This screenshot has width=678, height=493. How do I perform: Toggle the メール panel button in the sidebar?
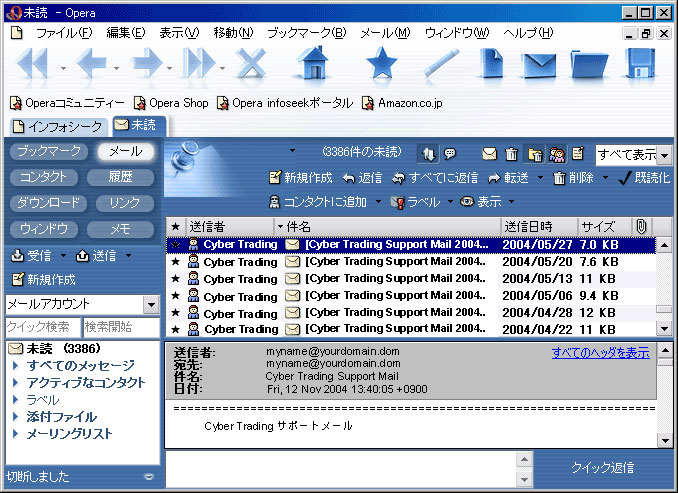tap(125, 152)
